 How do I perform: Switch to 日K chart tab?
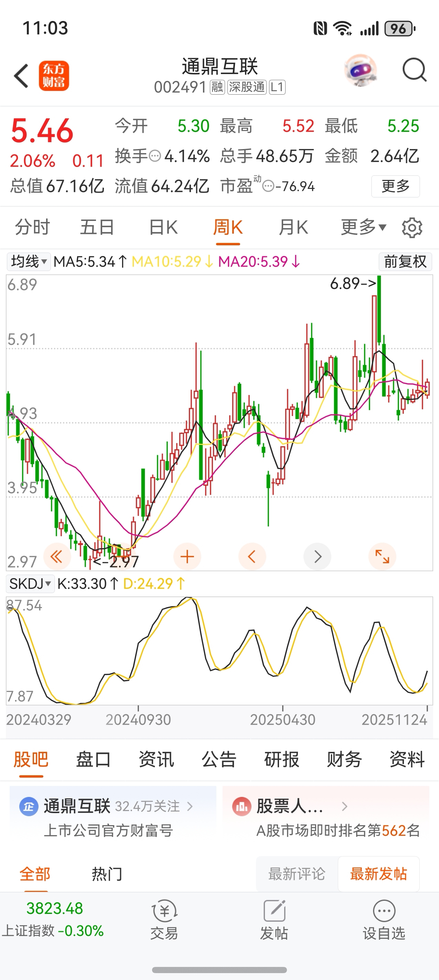pyautogui.click(x=163, y=227)
